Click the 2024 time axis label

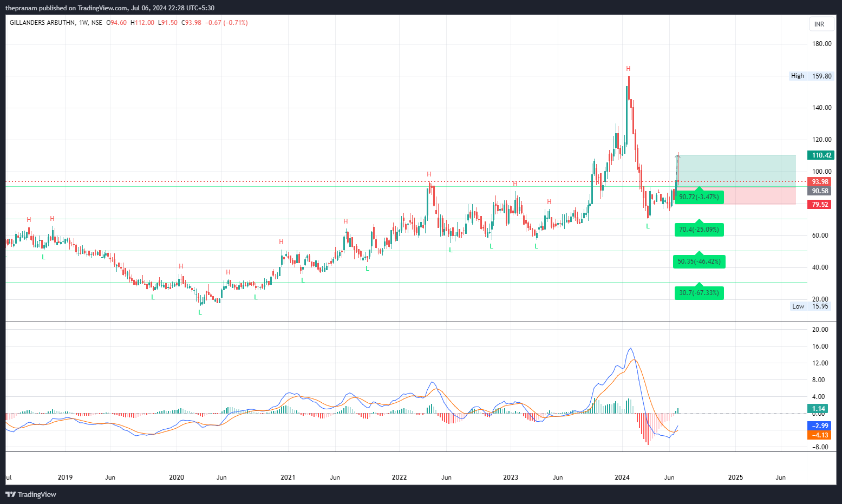pyautogui.click(x=622, y=477)
